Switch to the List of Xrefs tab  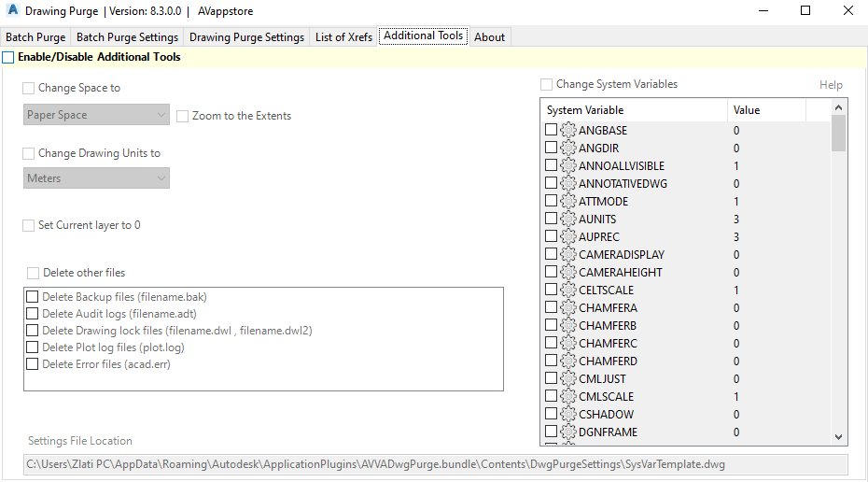[343, 37]
